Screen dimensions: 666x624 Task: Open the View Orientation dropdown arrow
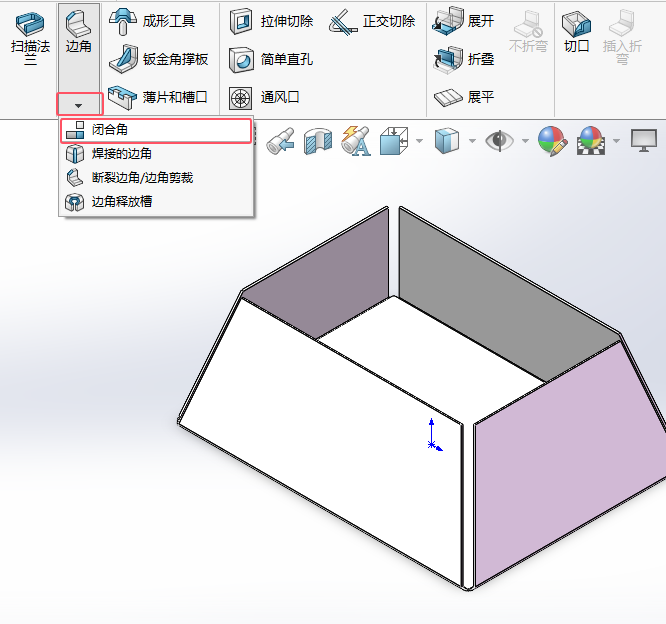tap(419, 141)
